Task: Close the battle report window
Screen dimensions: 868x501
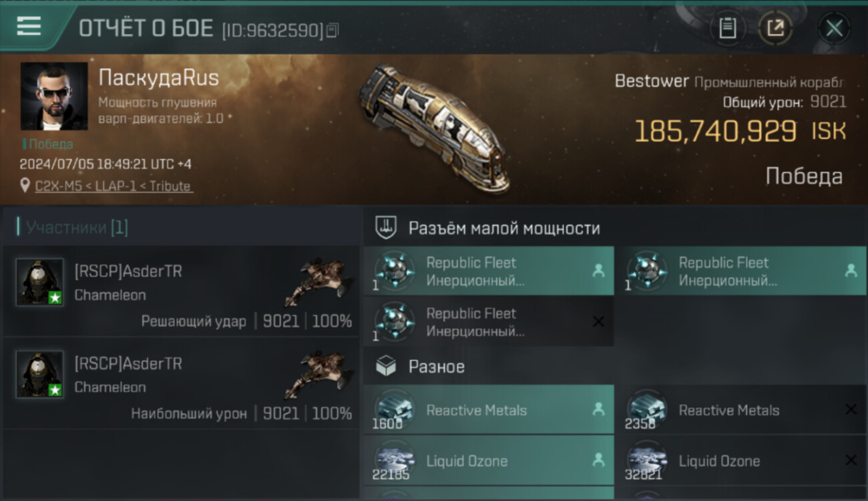Action: pos(834,29)
